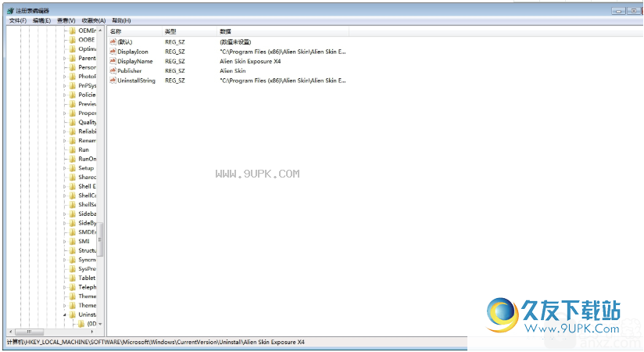
Task: Open the 收藏夹(A) menu
Action: (94, 20)
